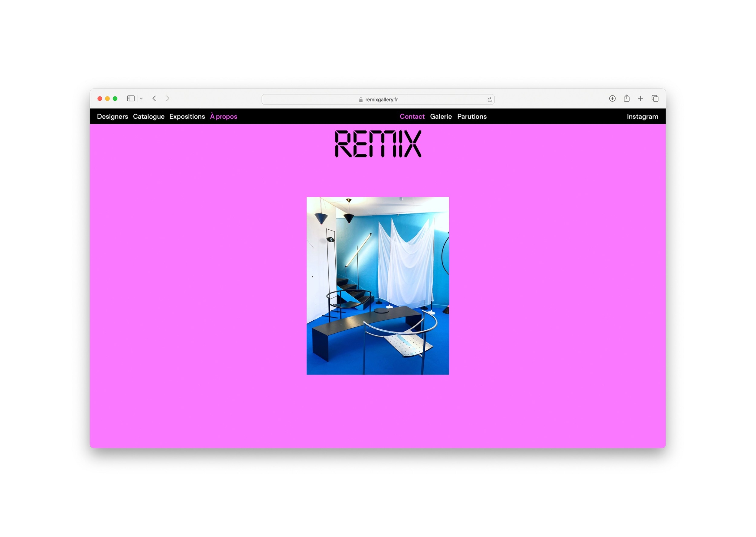
Task: Open the downloads icon in toolbar
Action: [x=612, y=99]
